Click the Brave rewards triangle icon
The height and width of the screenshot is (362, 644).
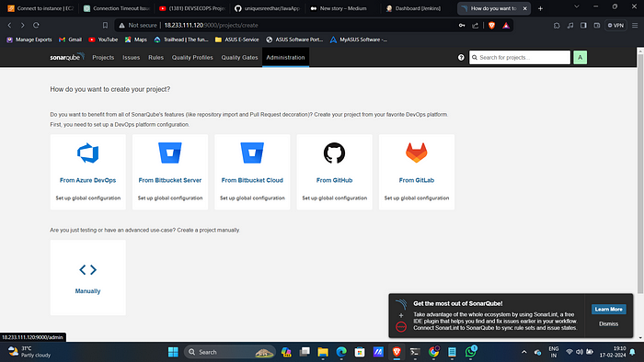pyautogui.click(x=506, y=26)
